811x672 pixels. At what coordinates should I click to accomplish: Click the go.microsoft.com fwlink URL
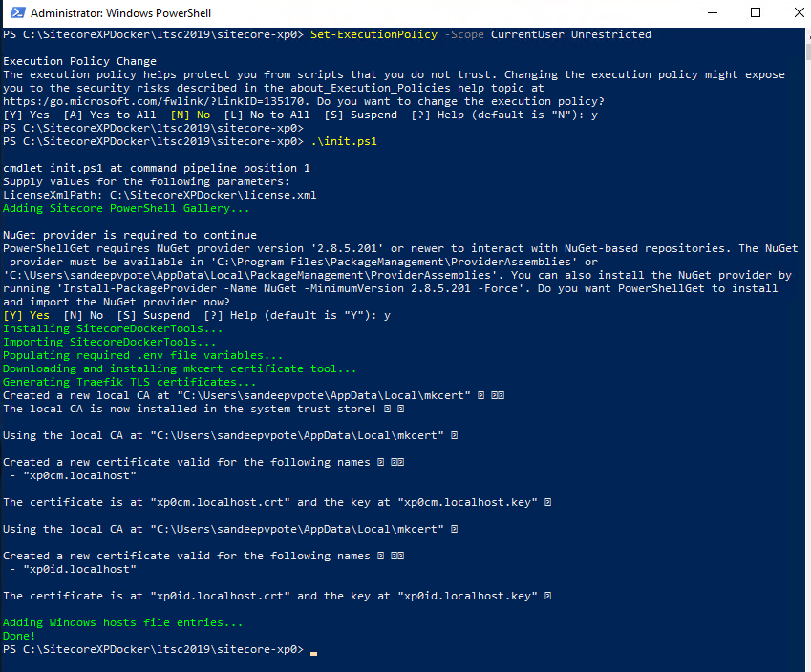(157, 101)
